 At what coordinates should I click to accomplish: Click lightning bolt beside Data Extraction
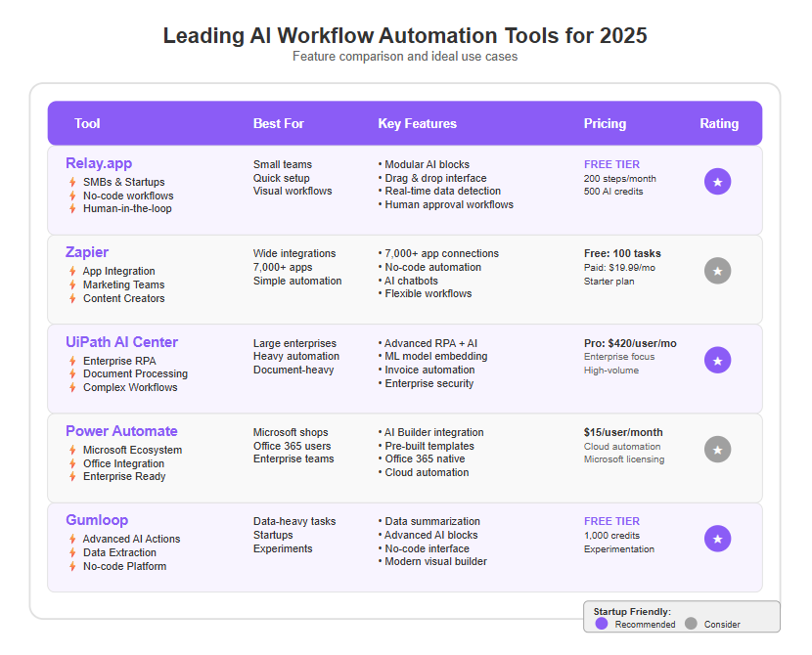[72, 552]
